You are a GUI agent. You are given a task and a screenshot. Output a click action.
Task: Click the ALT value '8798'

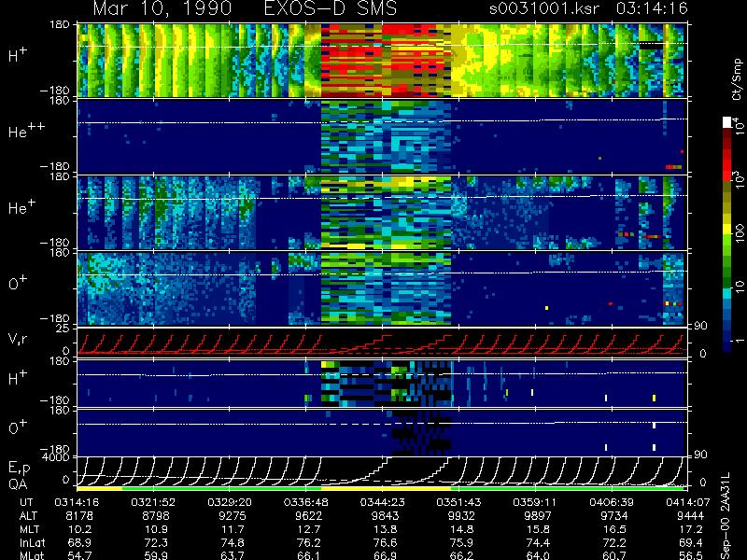pos(156,516)
